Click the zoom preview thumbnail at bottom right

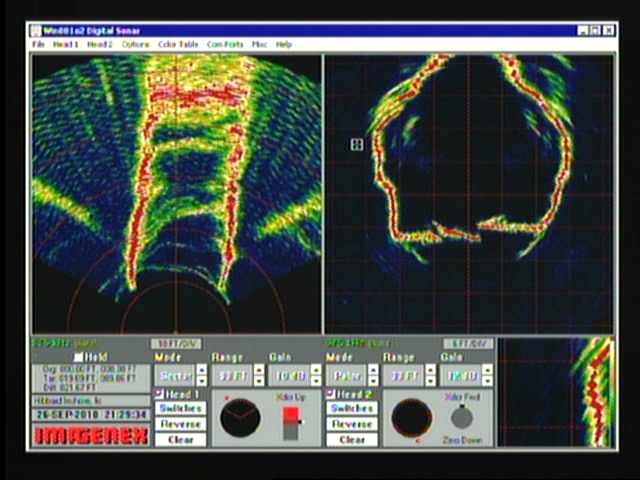coord(556,392)
